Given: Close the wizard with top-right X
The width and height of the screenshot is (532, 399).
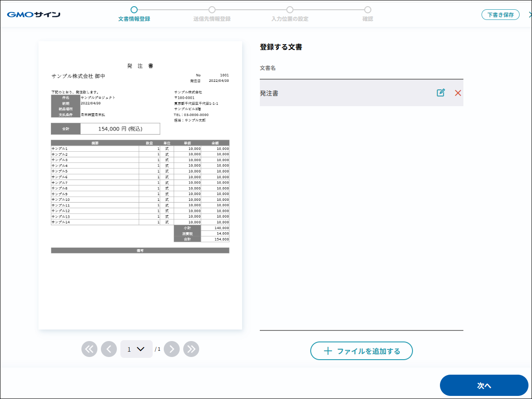Looking at the screenshot, I should (529, 15).
